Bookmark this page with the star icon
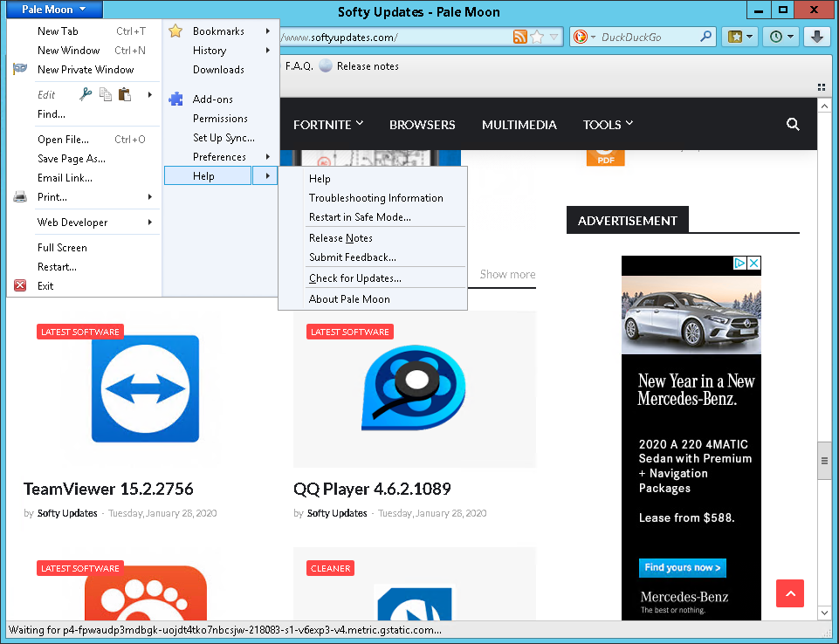 coord(537,37)
